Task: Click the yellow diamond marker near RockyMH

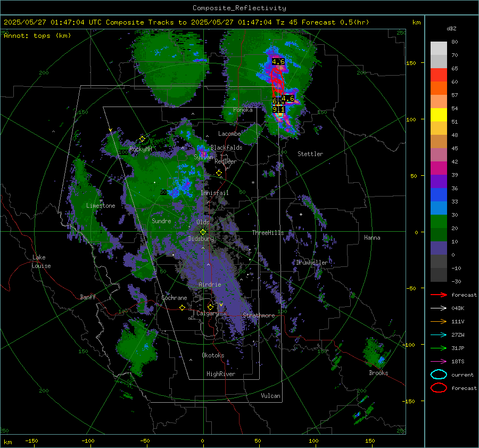Action: [x=142, y=139]
